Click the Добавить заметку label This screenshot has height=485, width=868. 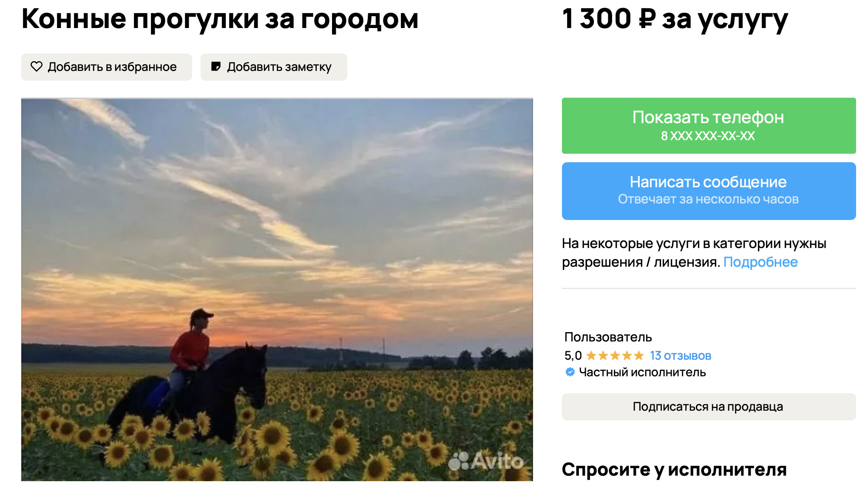pos(279,67)
